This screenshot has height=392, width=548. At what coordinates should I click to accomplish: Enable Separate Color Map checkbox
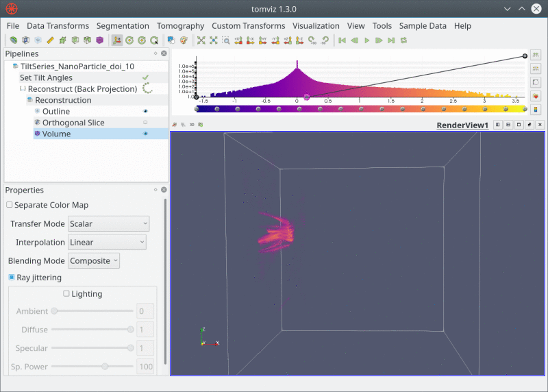[x=10, y=205]
